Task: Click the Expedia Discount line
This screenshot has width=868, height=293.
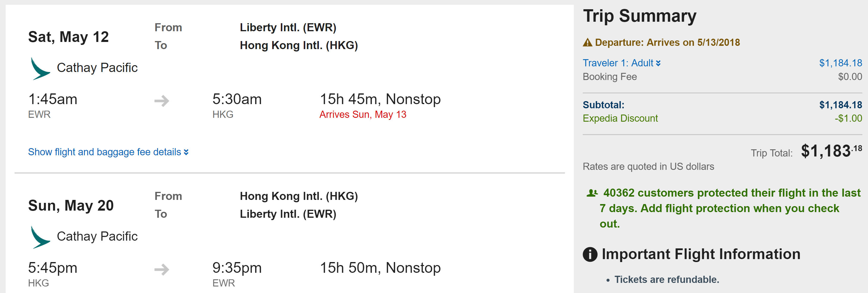Action: [x=620, y=118]
